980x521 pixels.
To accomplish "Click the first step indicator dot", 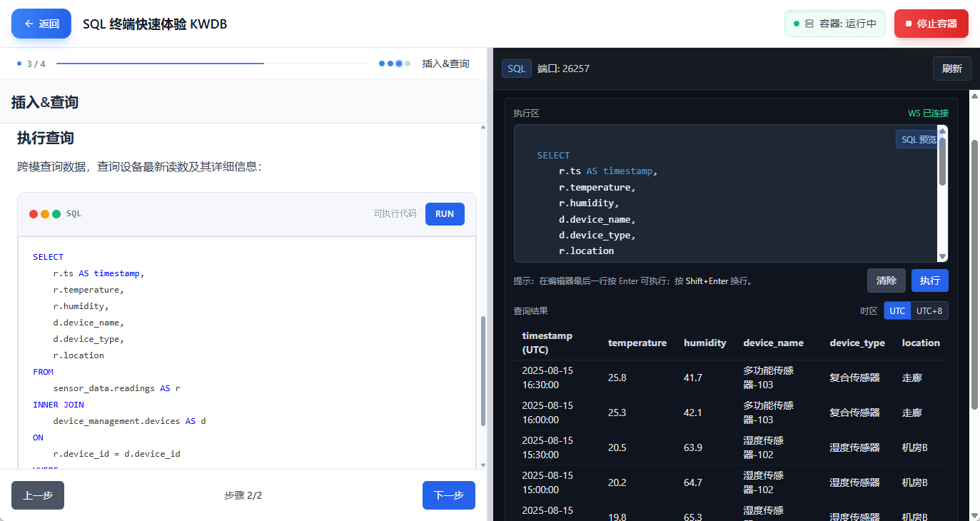I will click(x=382, y=64).
